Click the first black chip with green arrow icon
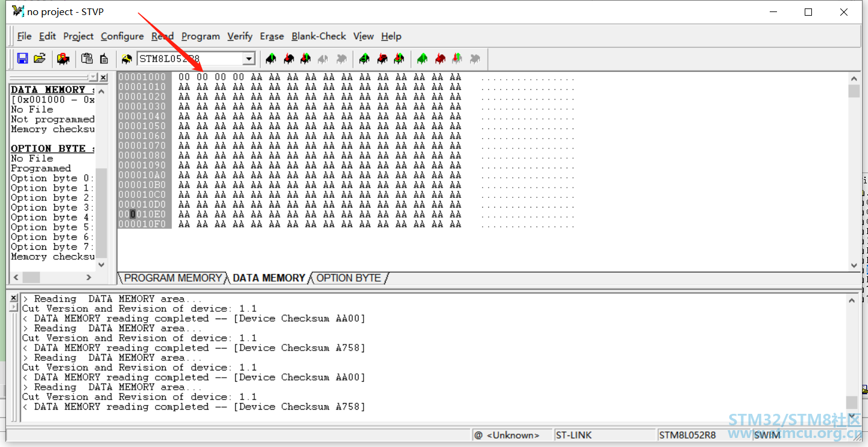 (x=271, y=59)
